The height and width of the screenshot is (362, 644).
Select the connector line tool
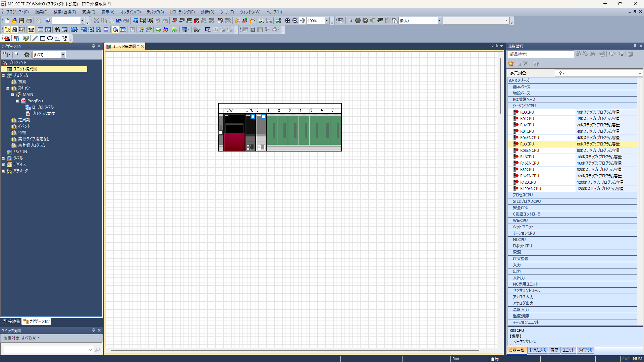coord(65,39)
